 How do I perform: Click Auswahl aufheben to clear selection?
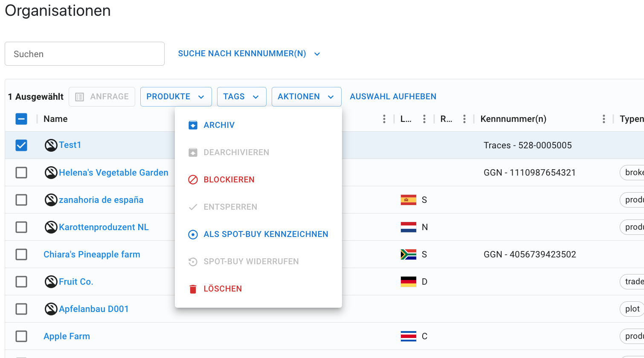393,97
